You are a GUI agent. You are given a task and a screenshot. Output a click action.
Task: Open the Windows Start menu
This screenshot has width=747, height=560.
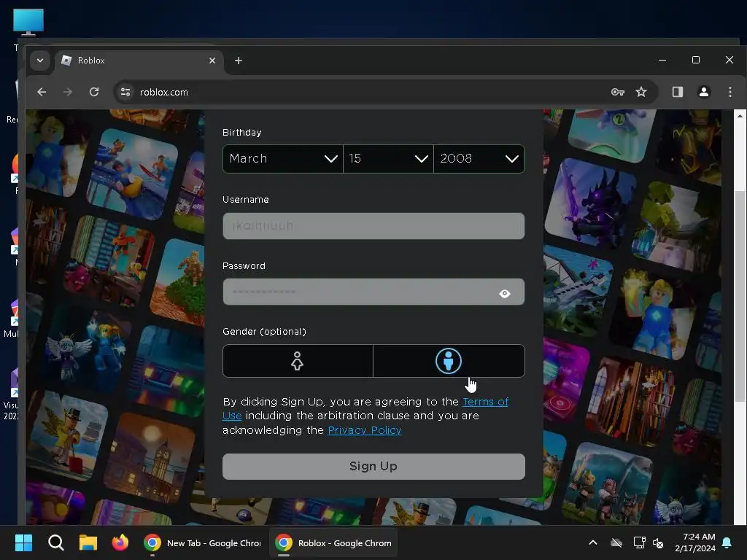23,542
